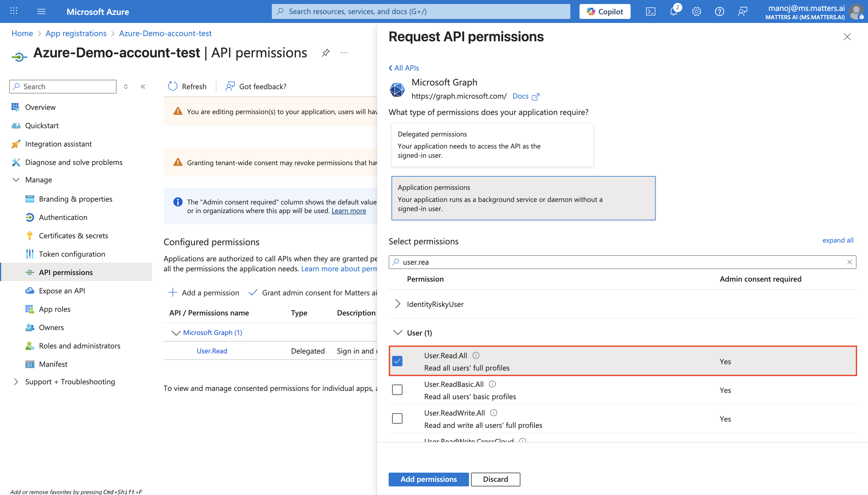Go back to All APIs
Viewport: 868px width, 495px height.
point(404,68)
